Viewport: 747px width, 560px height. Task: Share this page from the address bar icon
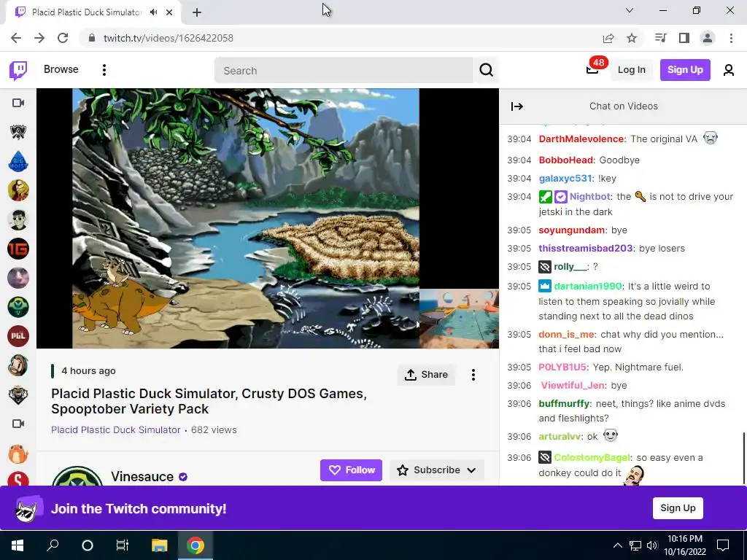click(608, 38)
